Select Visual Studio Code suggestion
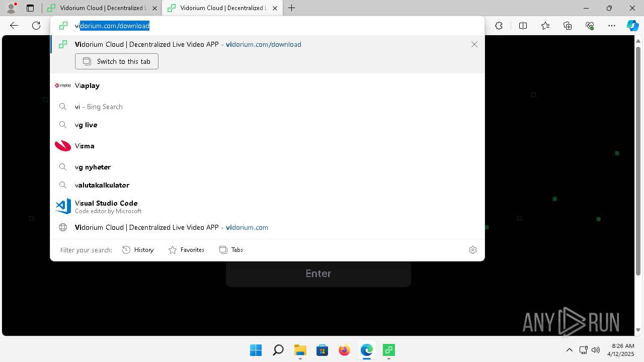Image resolution: width=644 pixels, height=362 pixels. [267, 207]
